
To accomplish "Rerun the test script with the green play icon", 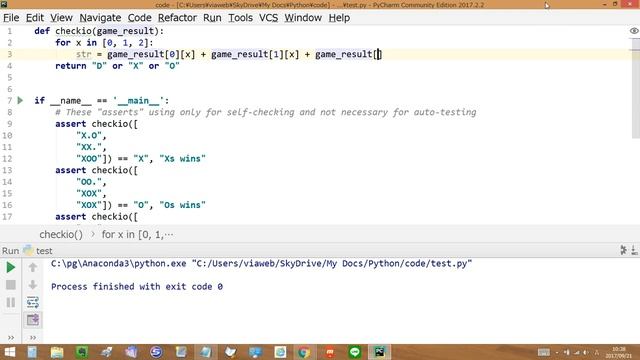I will click(11, 267).
